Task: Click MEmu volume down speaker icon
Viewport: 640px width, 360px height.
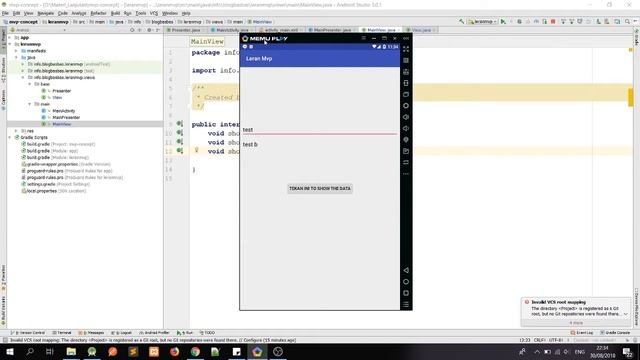Action: click(x=406, y=129)
